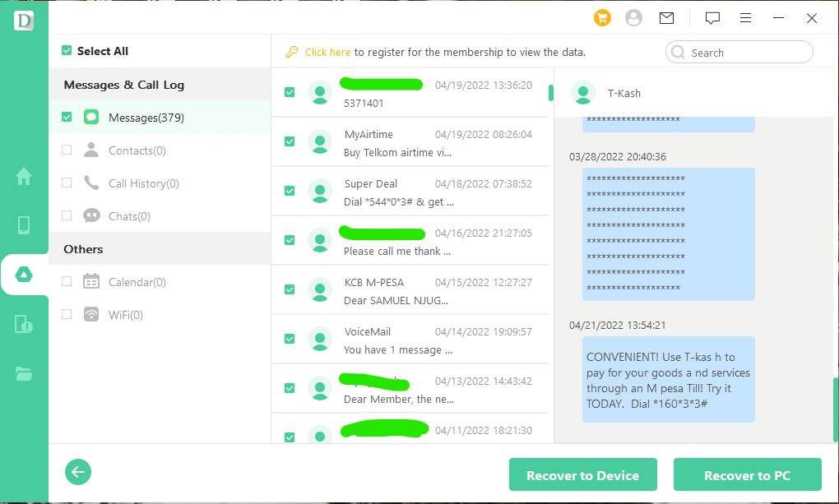The width and height of the screenshot is (839, 504).
Task: Check the Contacts(0) checkbox
Action: coord(67,150)
